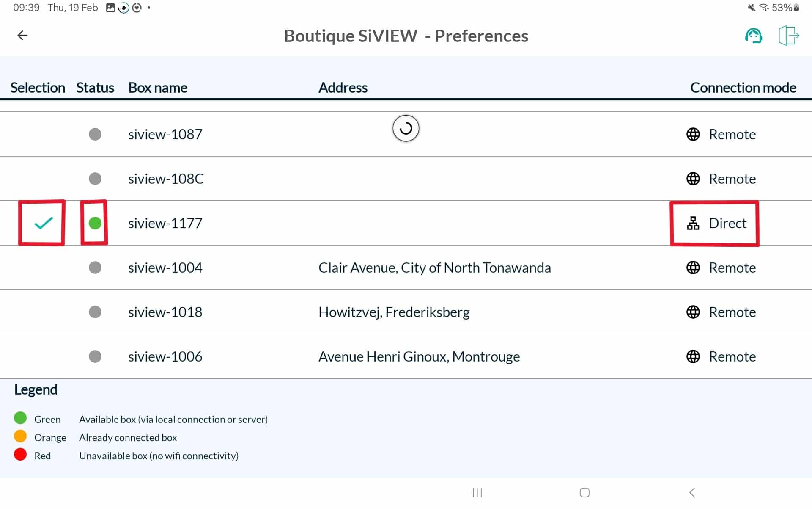
Task: Open the support headset icon
Action: pyautogui.click(x=753, y=36)
